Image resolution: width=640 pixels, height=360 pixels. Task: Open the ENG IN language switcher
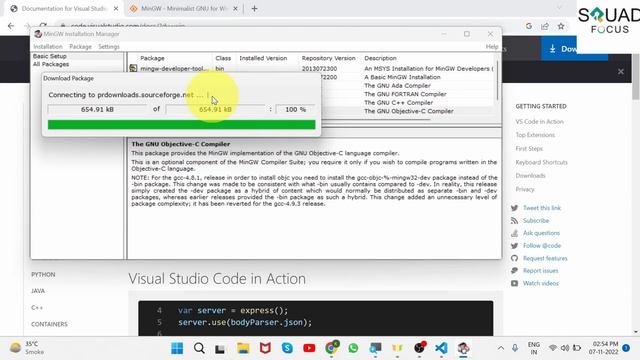534,348
